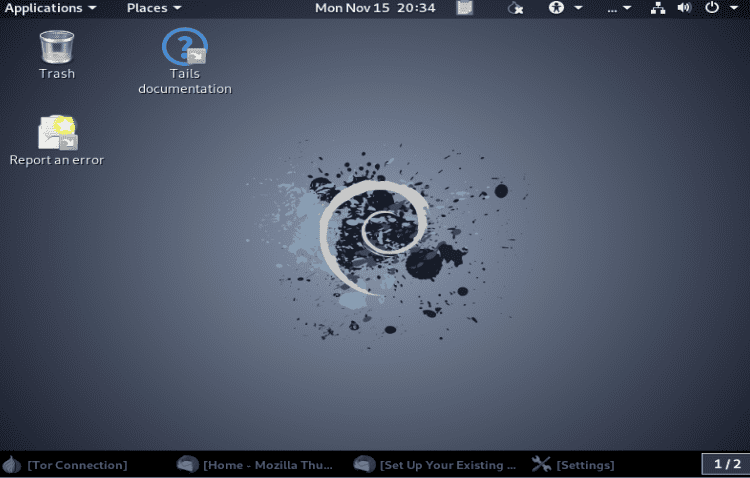Select the Tails documentation desktop icon
The width and height of the screenshot is (750, 478).
185,61
